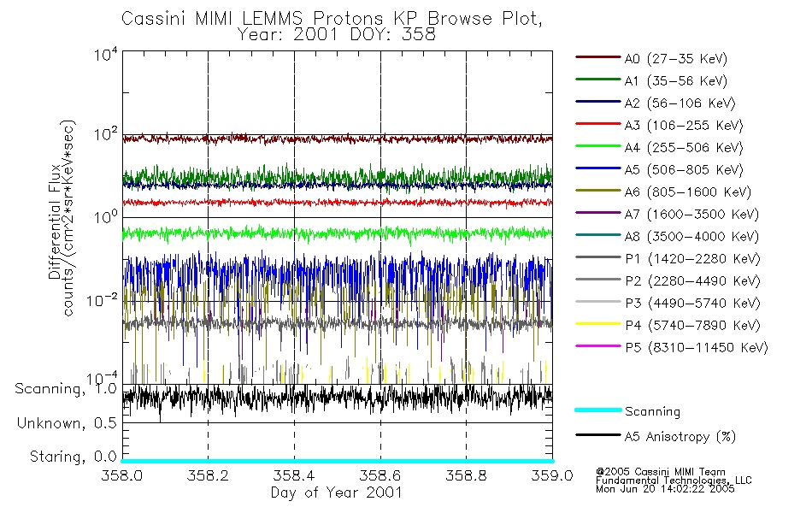Click the red A3 legend line swatch
Screen dimensions: 812x513
pyautogui.click(x=598, y=124)
